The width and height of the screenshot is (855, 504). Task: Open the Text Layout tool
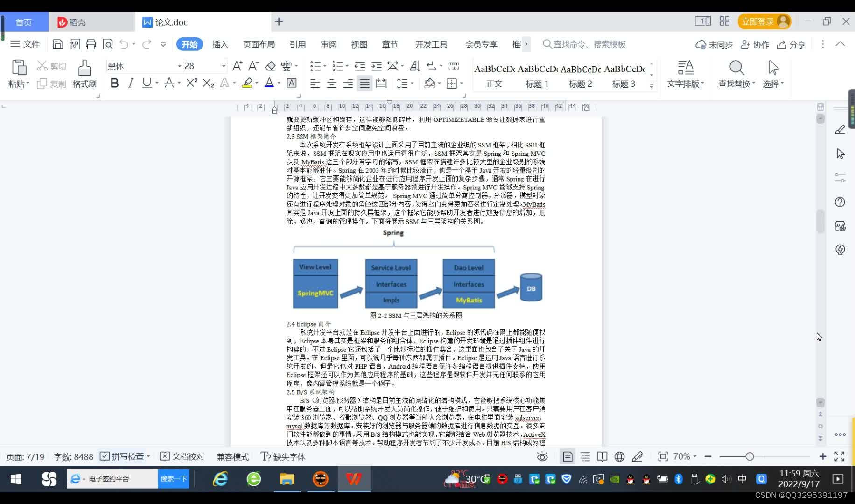click(685, 74)
